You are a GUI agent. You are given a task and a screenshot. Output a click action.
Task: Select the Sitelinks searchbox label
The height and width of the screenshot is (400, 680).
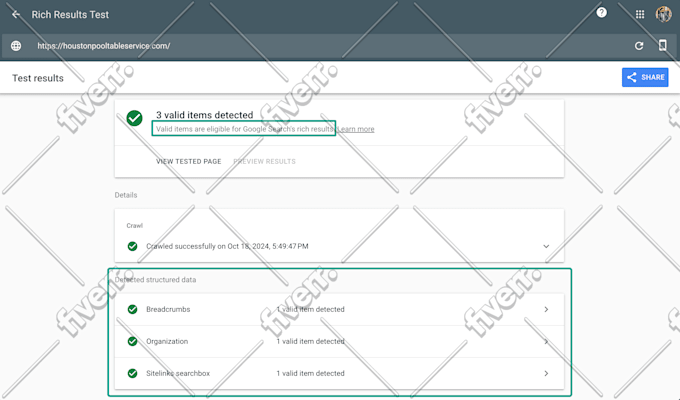pos(178,374)
